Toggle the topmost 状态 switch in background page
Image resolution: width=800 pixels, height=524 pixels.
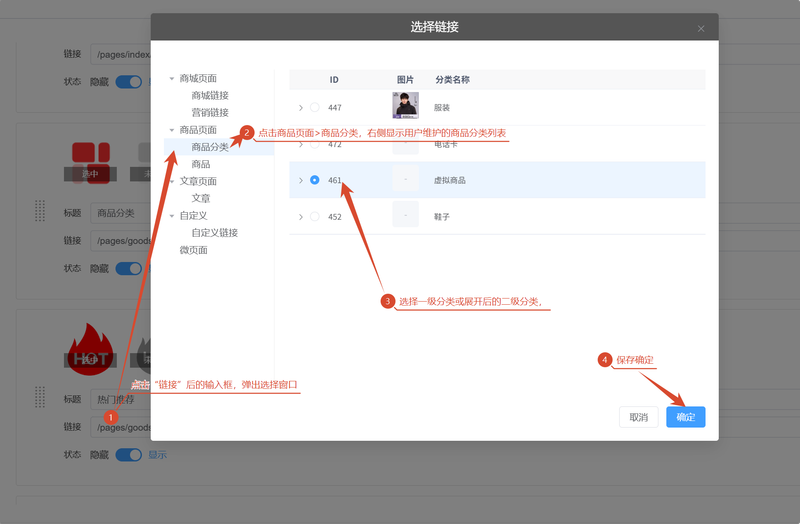pyautogui.click(x=129, y=82)
